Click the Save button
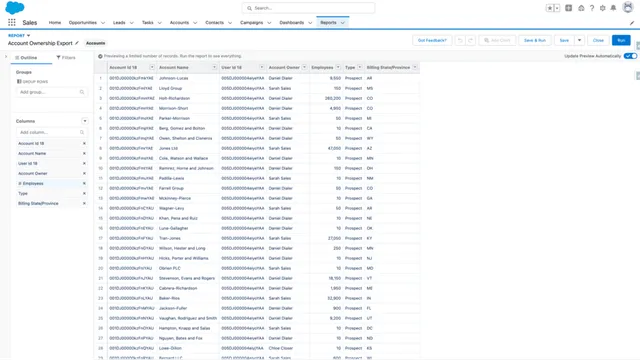Viewport: 640px width, 360px height. (564, 40)
